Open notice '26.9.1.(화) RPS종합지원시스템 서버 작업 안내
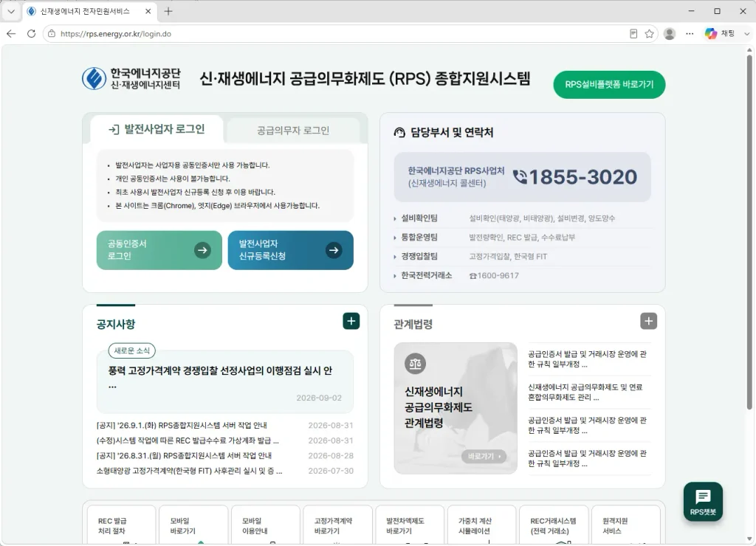This screenshot has width=756, height=546. tap(182, 426)
